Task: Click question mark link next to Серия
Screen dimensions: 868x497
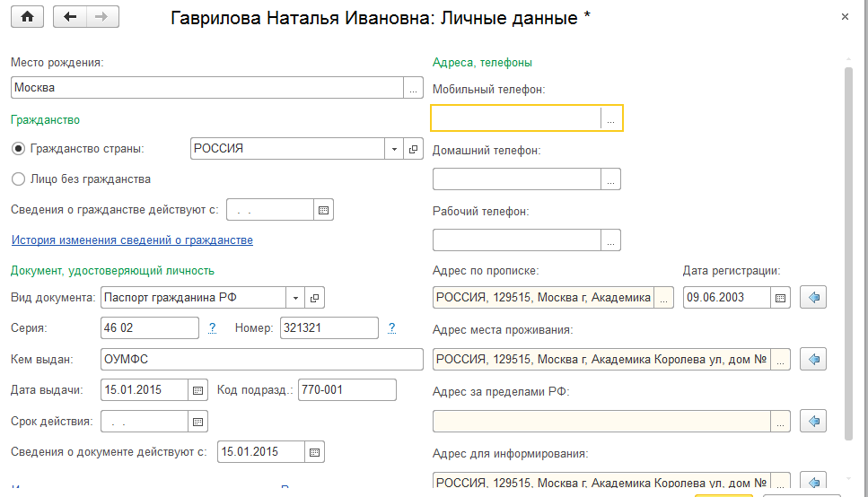Action: pyautogui.click(x=212, y=328)
